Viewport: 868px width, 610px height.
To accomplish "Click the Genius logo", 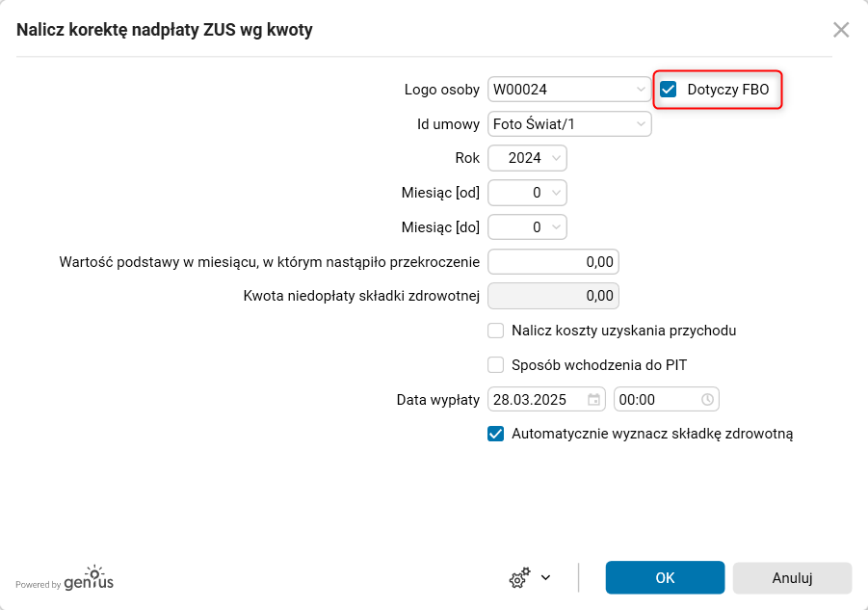I will [89, 579].
